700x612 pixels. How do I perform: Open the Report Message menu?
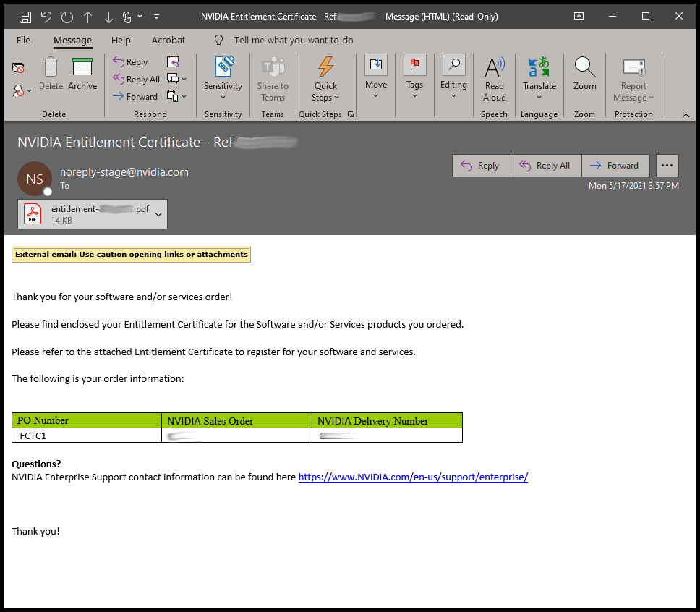(x=633, y=79)
